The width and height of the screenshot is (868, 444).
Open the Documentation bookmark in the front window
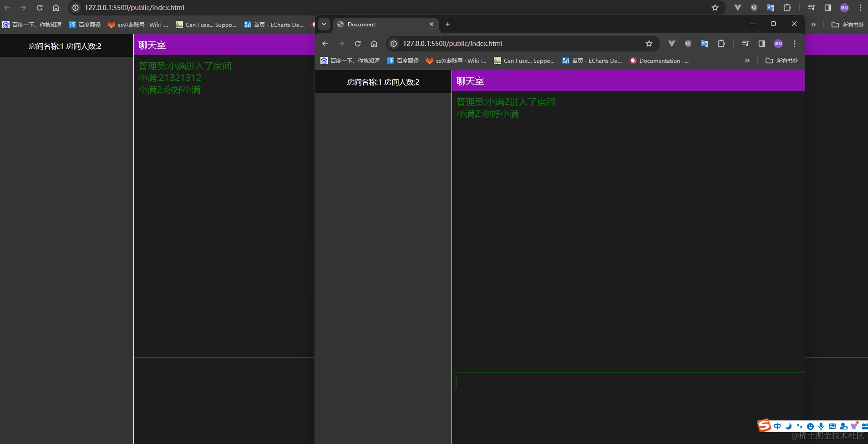(659, 61)
